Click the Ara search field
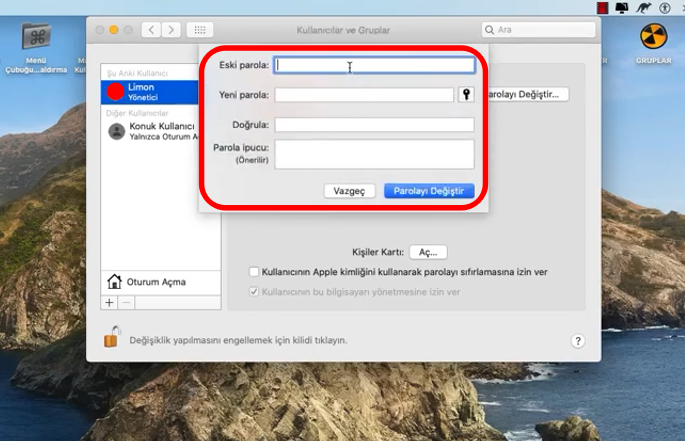The height and width of the screenshot is (441, 685). [538, 30]
